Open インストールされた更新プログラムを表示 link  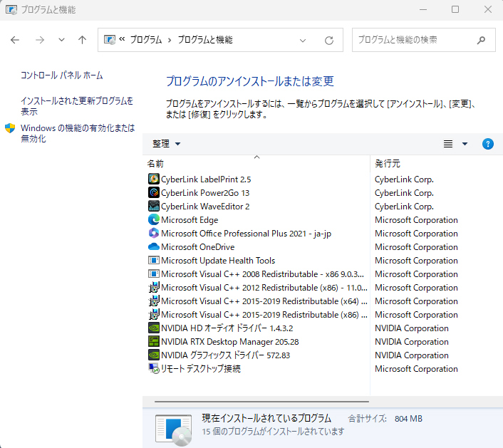coord(77,106)
